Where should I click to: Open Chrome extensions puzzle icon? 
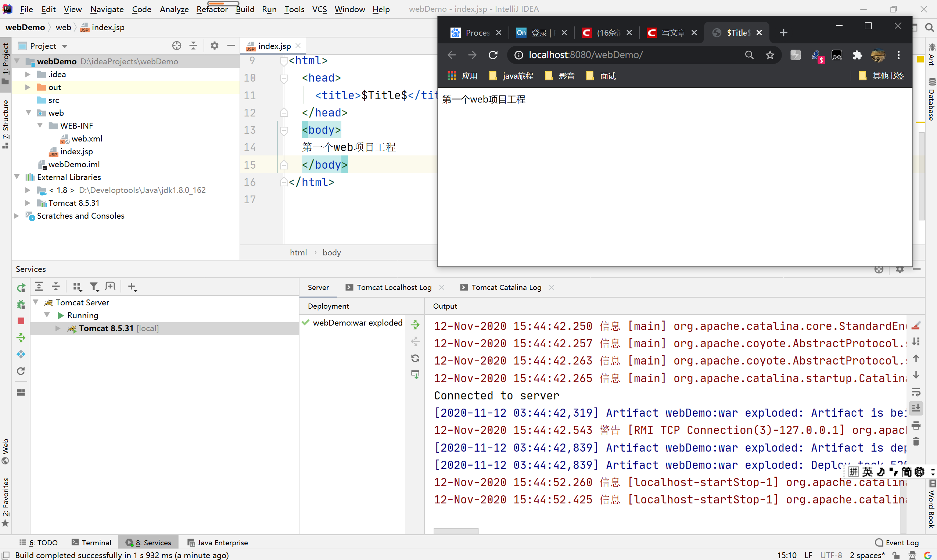tap(857, 55)
